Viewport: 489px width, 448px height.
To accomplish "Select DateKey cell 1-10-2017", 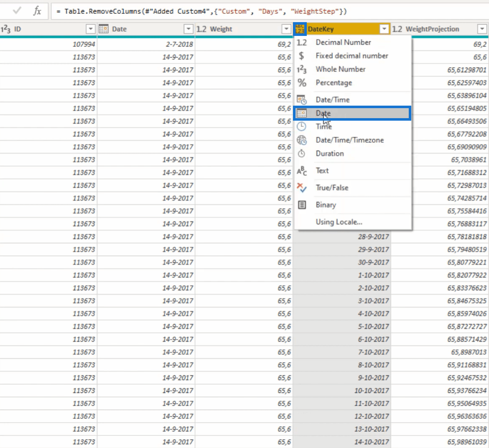I will pos(342,275).
